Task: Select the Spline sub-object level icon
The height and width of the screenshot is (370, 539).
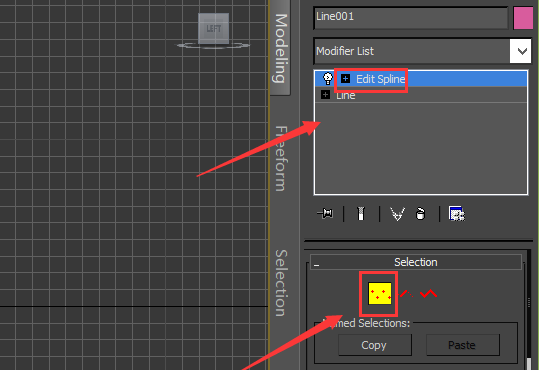Action: click(428, 294)
